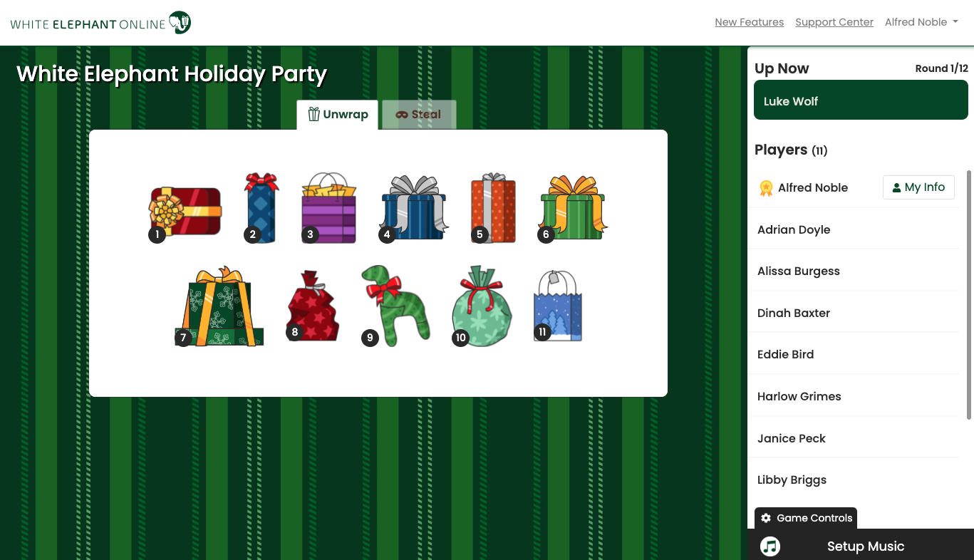974x560 pixels.
Task: Click the players list scrollbar
Action: click(x=969, y=294)
